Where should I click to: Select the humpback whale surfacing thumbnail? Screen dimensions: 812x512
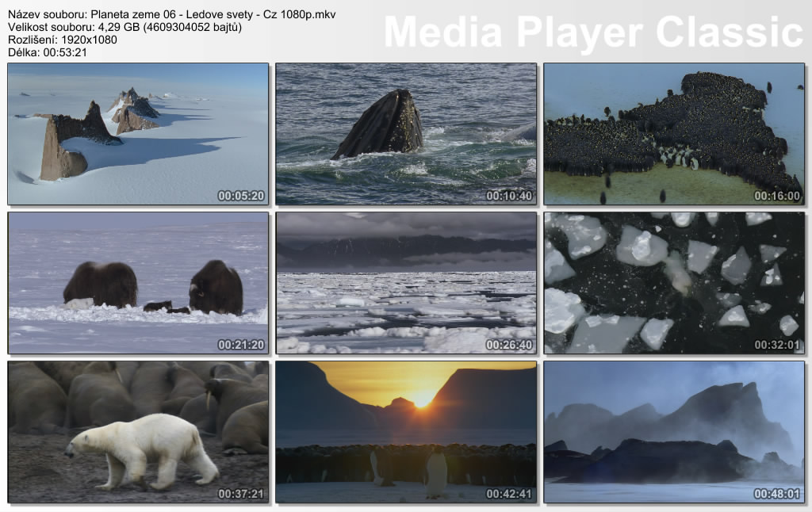pos(406,134)
